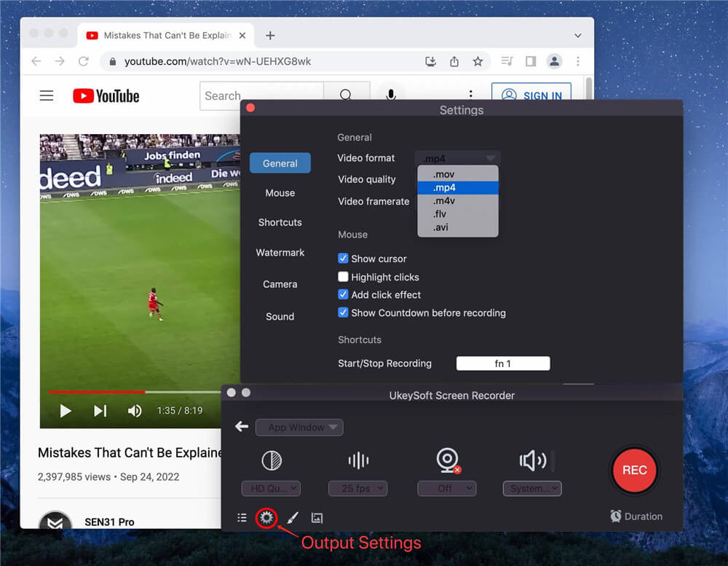Choose .avi from format list
This screenshot has width=728, height=566.
coord(458,227)
